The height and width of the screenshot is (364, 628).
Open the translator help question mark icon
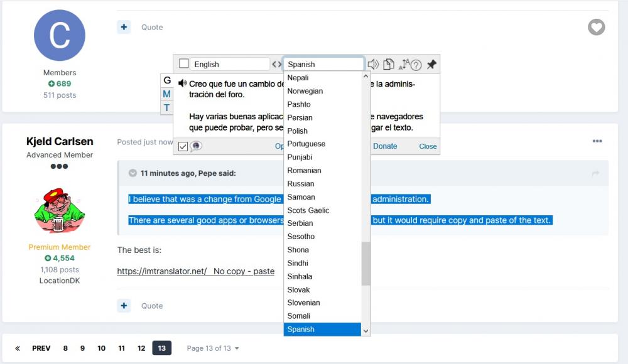(x=416, y=65)
